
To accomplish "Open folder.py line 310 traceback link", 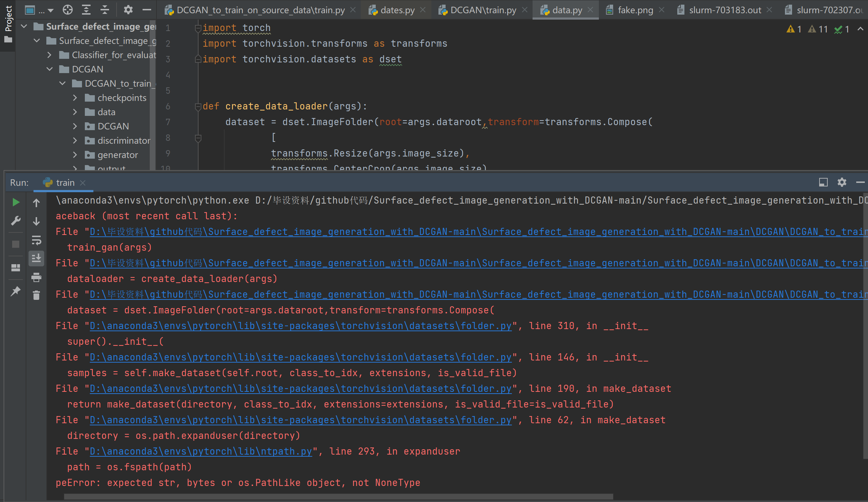I will [x=300, y=326].
